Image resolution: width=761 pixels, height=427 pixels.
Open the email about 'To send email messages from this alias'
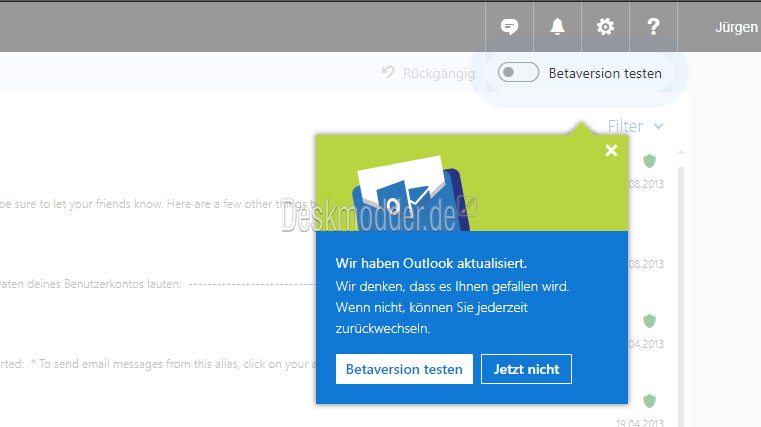coord(158,364)
